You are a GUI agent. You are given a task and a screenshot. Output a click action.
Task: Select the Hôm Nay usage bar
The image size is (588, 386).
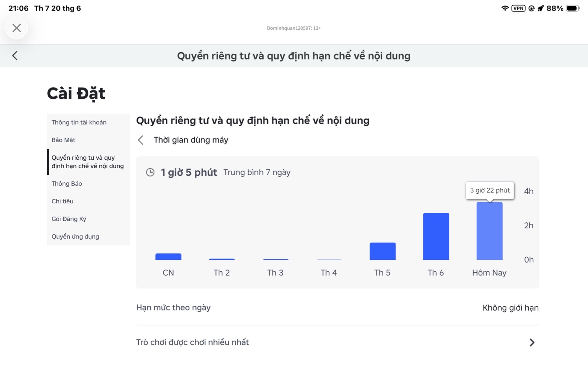(x=489, y=231)
